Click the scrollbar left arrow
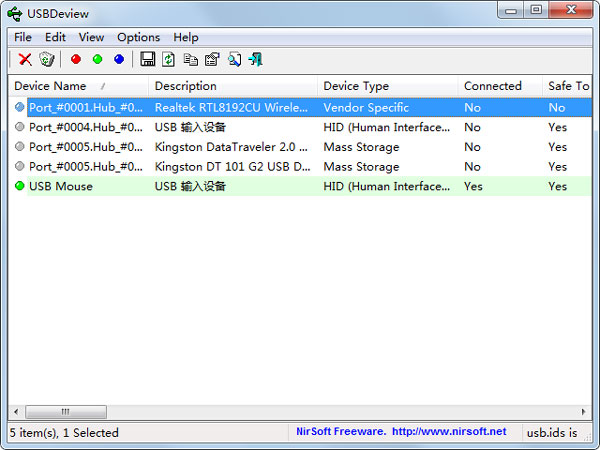The width and height of the screenshot is (600, 450). click(x=16, y=412)
